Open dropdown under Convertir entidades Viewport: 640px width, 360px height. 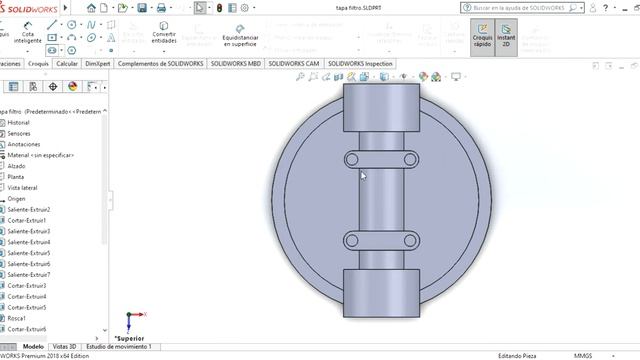pos(164,52)
